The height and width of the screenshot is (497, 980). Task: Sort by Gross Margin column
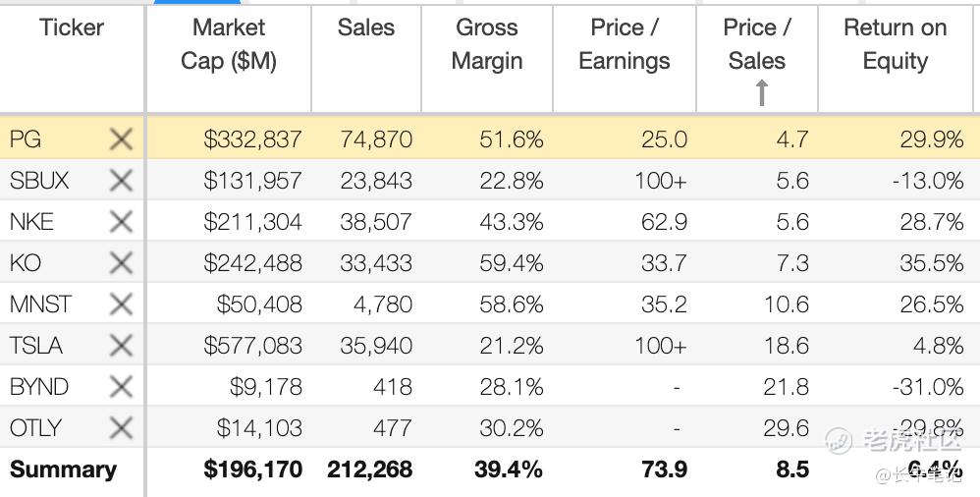[x=487, y=44]
